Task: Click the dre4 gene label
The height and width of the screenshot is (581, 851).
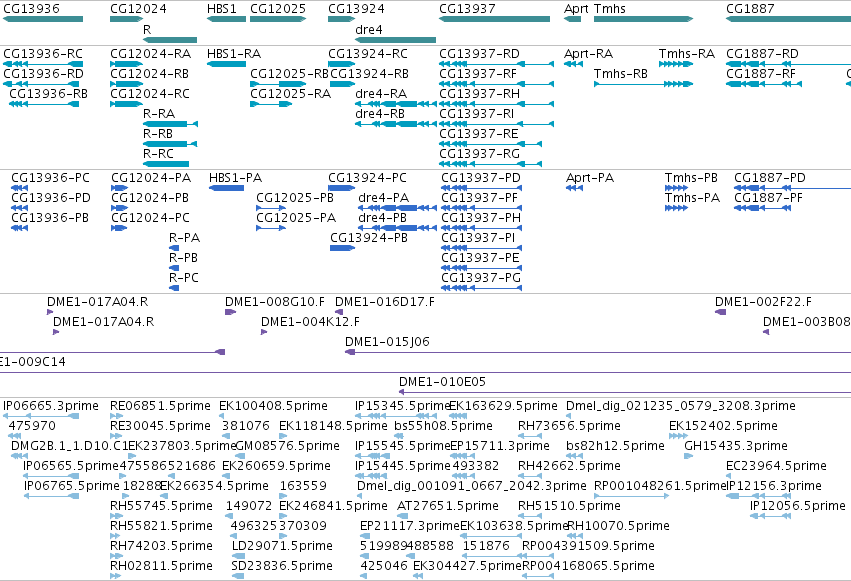Action: [369, 29]
